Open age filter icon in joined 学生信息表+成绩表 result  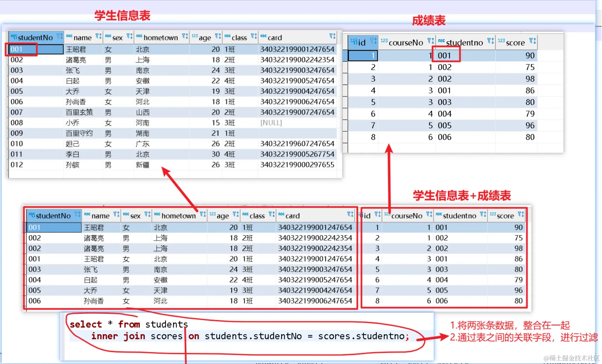(236, 214)
